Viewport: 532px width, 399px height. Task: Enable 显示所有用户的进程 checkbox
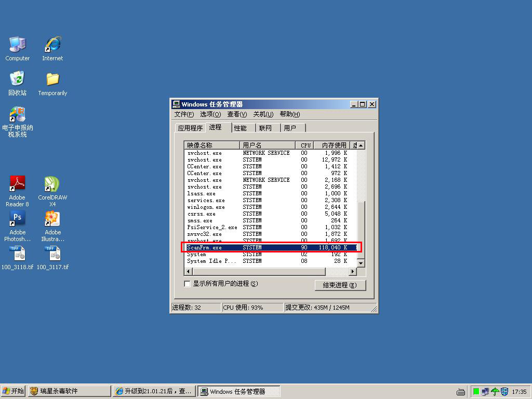tap(188, 284)
